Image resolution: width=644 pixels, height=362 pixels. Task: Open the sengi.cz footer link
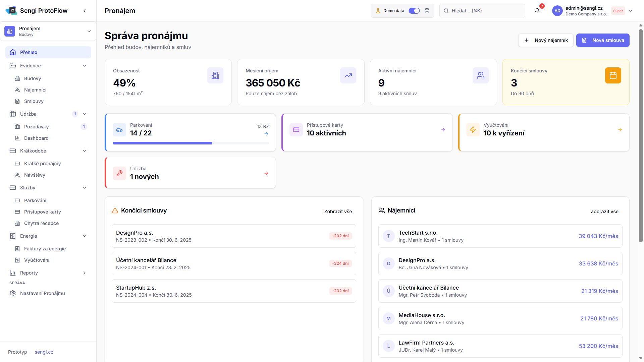[x=44, y=352]
